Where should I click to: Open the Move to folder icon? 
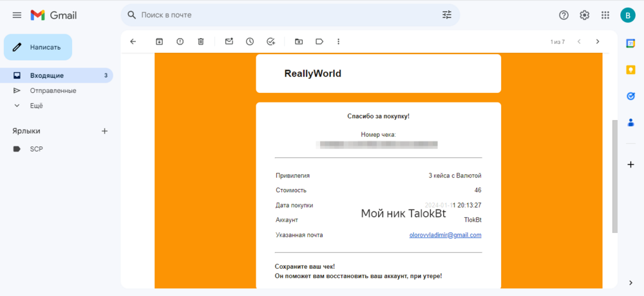(299, 41)
